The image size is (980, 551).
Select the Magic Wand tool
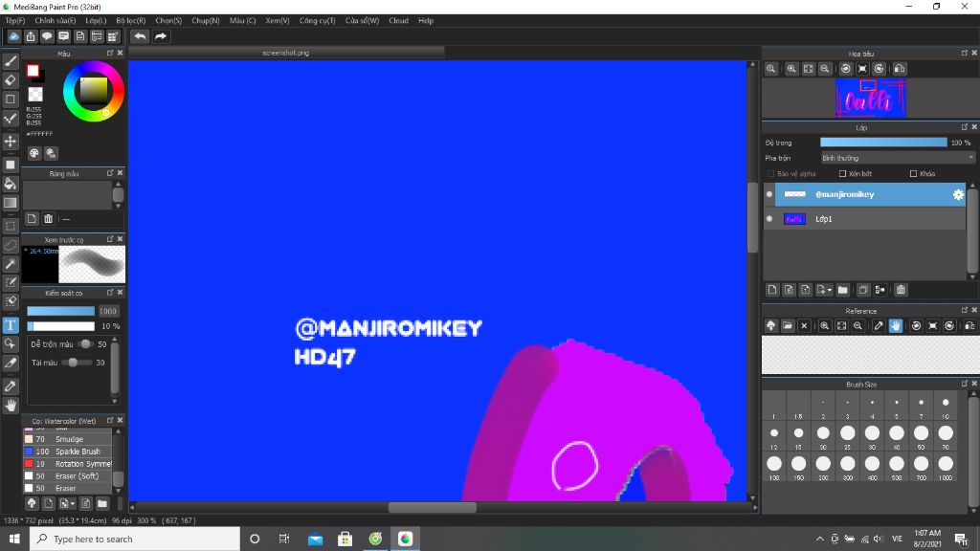click(11, 264)
